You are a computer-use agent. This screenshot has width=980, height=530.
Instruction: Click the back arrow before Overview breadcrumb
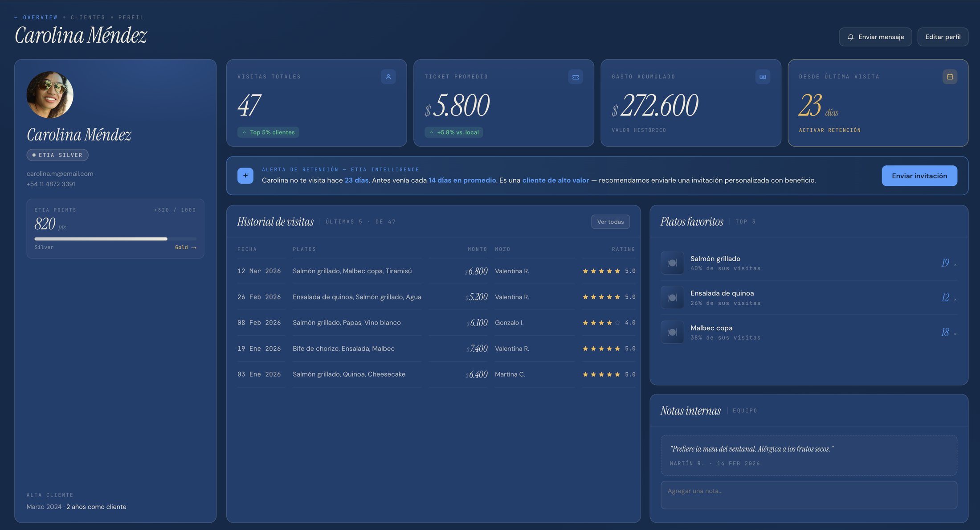(16, 17)
